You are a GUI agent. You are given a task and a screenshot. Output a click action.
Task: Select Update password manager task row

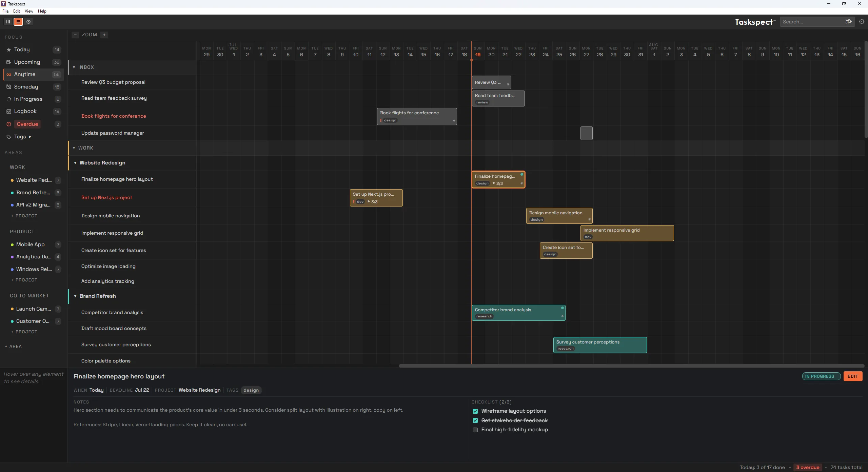pos(132,133)
